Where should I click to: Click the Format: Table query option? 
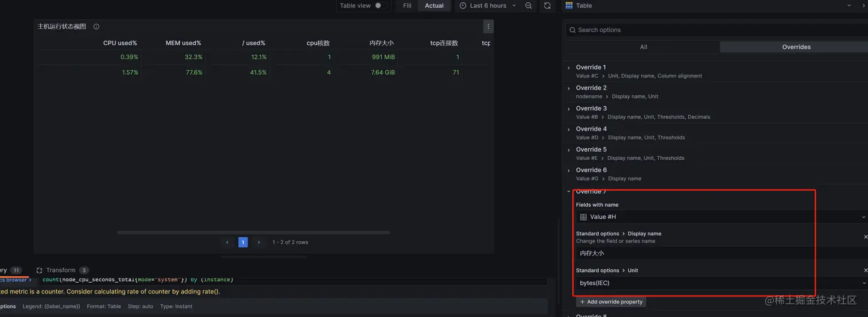coord(104,307)
